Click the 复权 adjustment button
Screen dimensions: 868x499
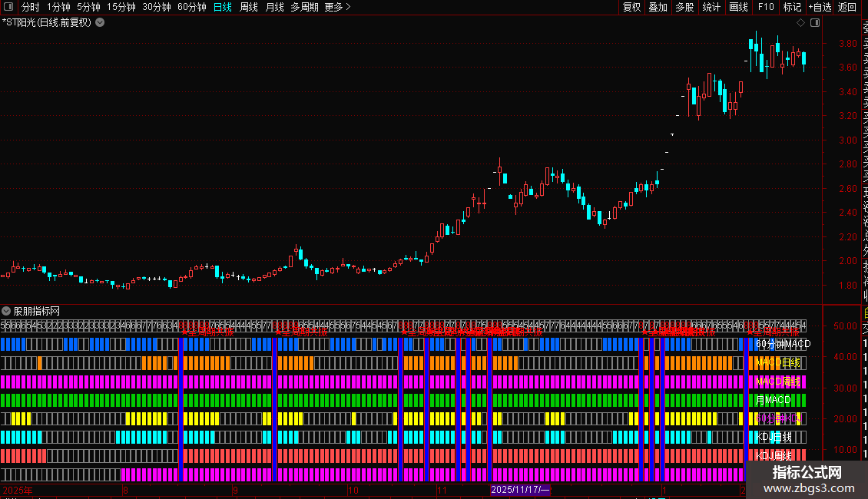[x=631, y=7]
